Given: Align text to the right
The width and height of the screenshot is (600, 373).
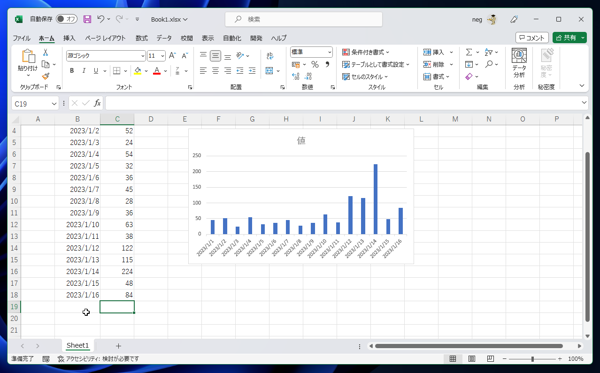Looking at the screenshot, I should (x=228, y=71).
